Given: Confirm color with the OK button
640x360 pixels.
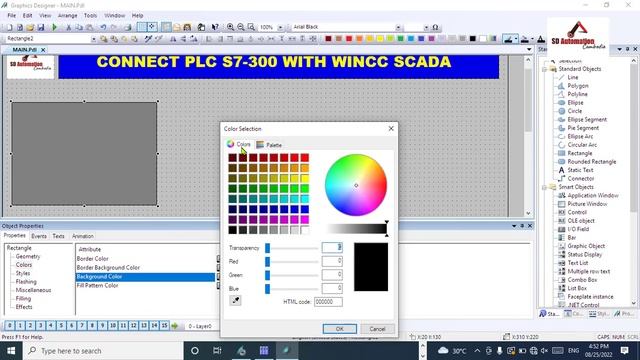Looking at the screenshot, I should pyautogui.click(x=340, y=329).
